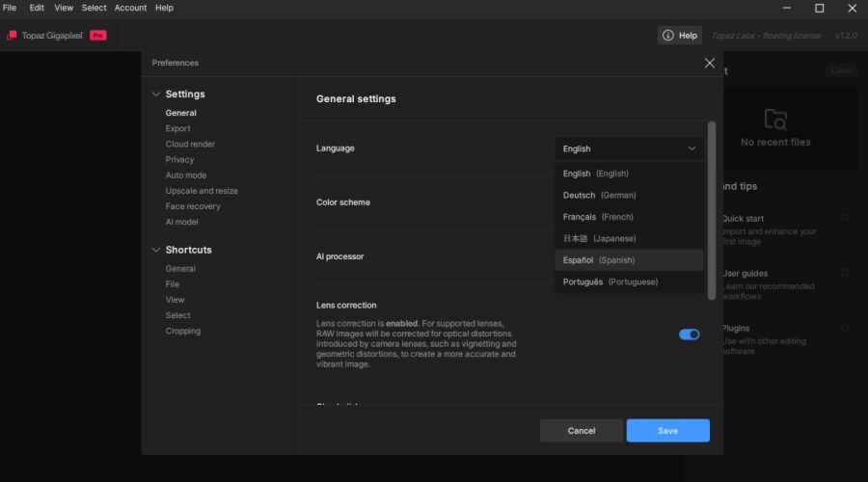Close the Preferences dialog with X
Viewport: 868px width, 482px height.
pyautogui.click(x=709, y=63)
